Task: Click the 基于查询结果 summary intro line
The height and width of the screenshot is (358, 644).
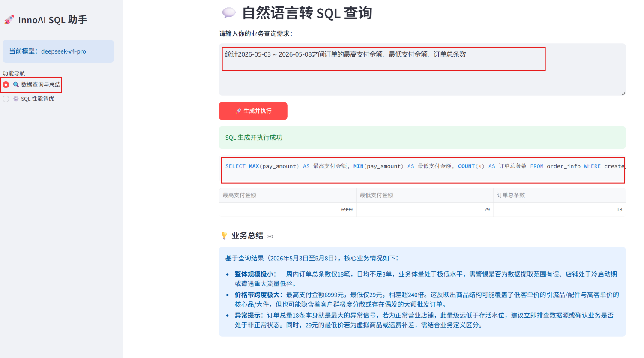Action: [312, 258]
